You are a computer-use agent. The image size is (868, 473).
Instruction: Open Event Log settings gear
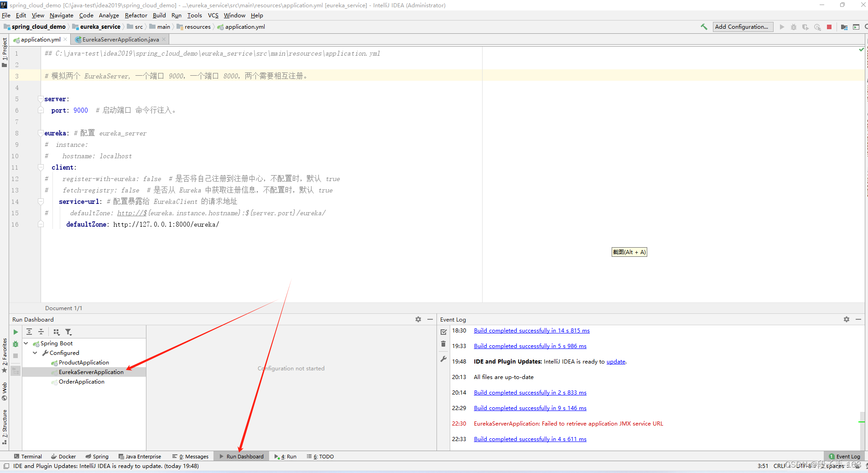[x=847, y=319]
